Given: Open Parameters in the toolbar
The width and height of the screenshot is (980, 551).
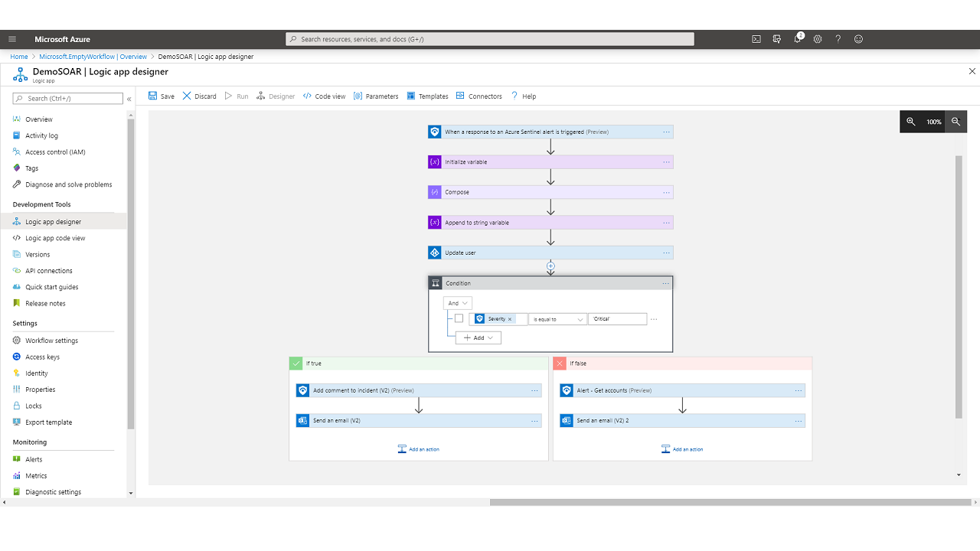Looking at the screenshot, I should pyautogui.click(x=376, y=96).
